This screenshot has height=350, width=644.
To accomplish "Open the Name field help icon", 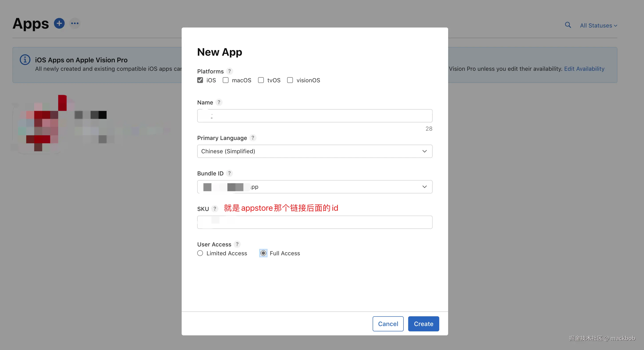I will pyautogui.click(x=219, y=102).
